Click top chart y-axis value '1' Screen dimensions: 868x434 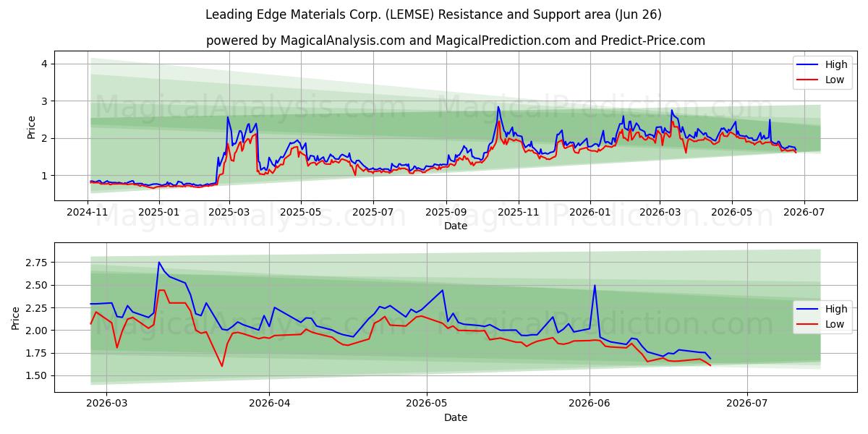[44, 175]
